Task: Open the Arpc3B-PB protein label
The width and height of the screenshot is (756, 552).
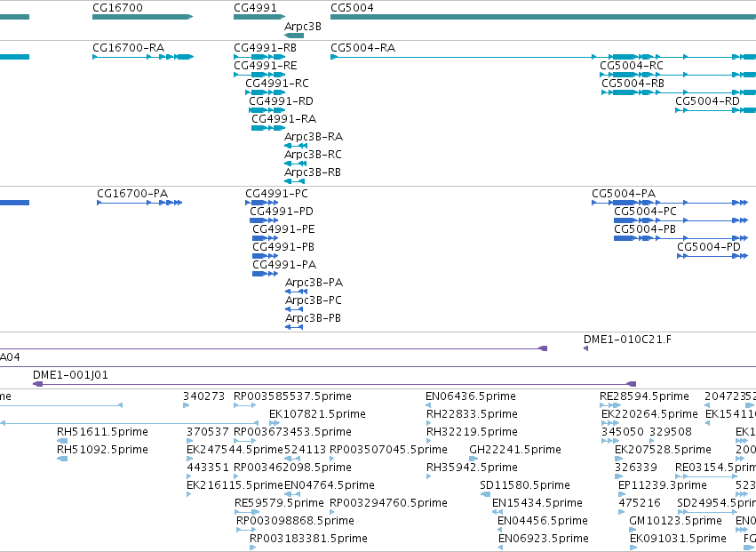Action: 313,318
